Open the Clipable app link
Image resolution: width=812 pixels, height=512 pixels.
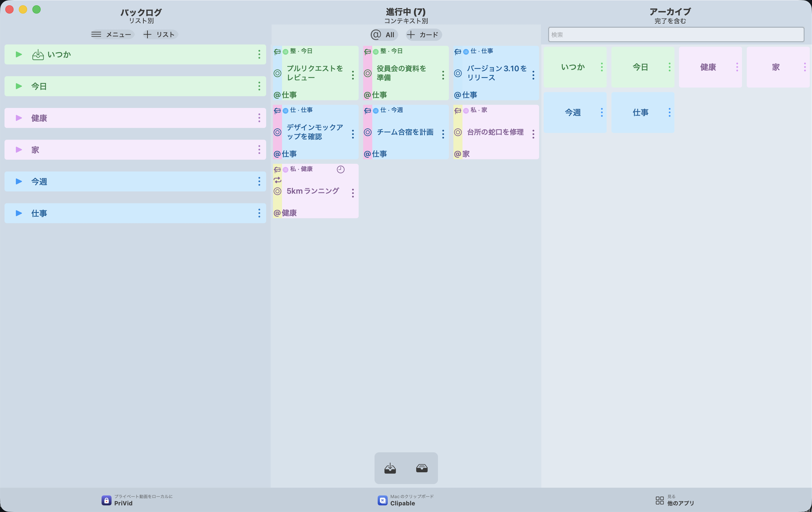click(x=406, y=500)
